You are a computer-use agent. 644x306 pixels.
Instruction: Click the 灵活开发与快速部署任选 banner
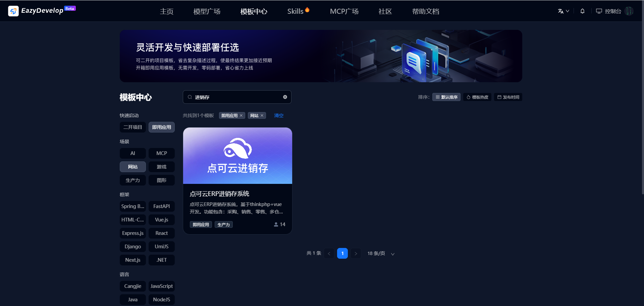(321, 56)
